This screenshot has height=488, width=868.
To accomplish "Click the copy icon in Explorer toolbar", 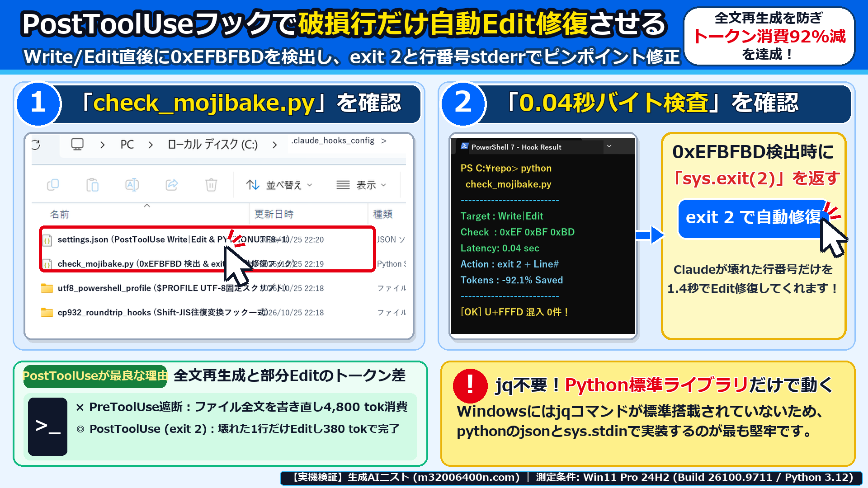I will pyautogui.click(x=53, y=185).
